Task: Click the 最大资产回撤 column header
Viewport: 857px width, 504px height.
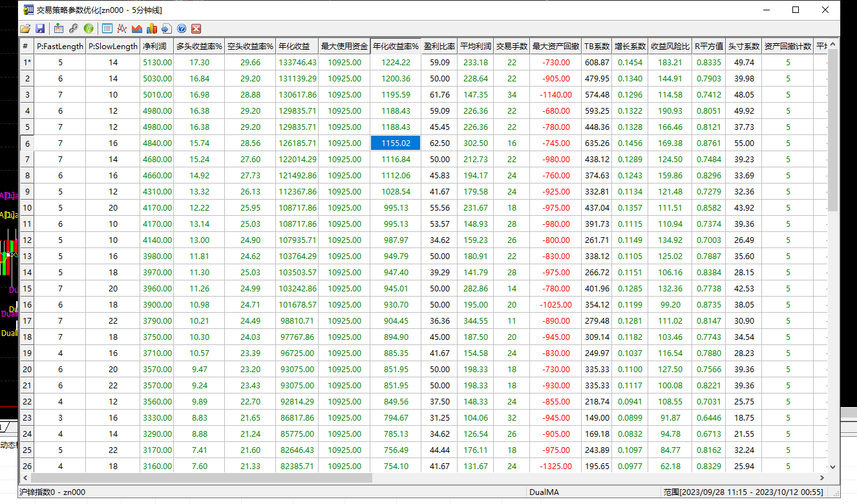Action: pyautogui.click(x=556, y=46)
